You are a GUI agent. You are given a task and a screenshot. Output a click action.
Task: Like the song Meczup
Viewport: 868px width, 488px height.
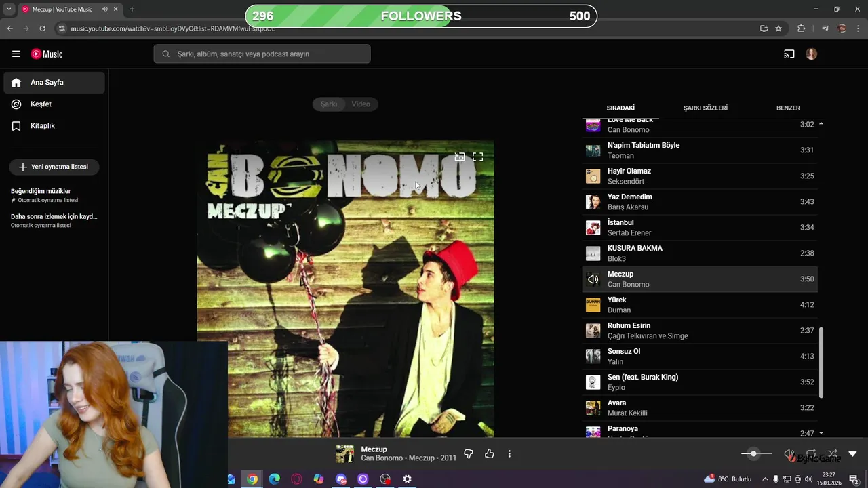click(x=490, y=453)
